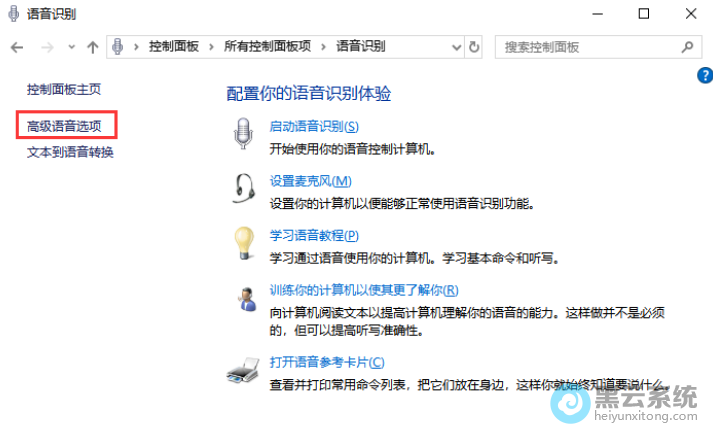Open the 文本到语音转换 link
Image resolution: width=713 pixels, height=428 pixels.
point(70,152)
